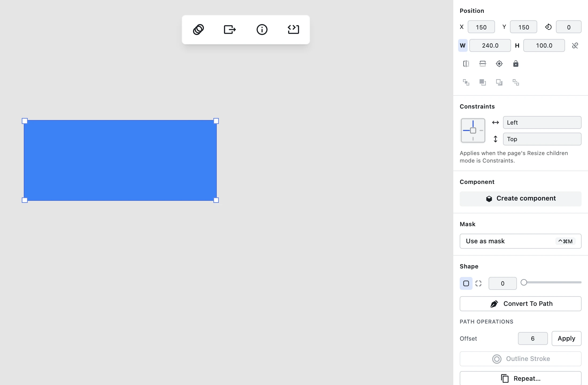Edit the Y position field
This screenshot has width=588, height=385.
pos(524,27)
